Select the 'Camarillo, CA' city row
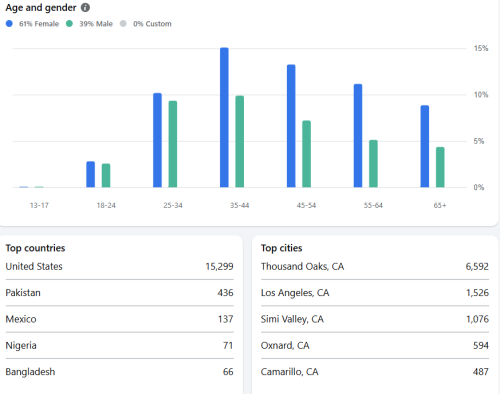The height and width of the screenshot is (394, 500). click(x=375, y=372)
